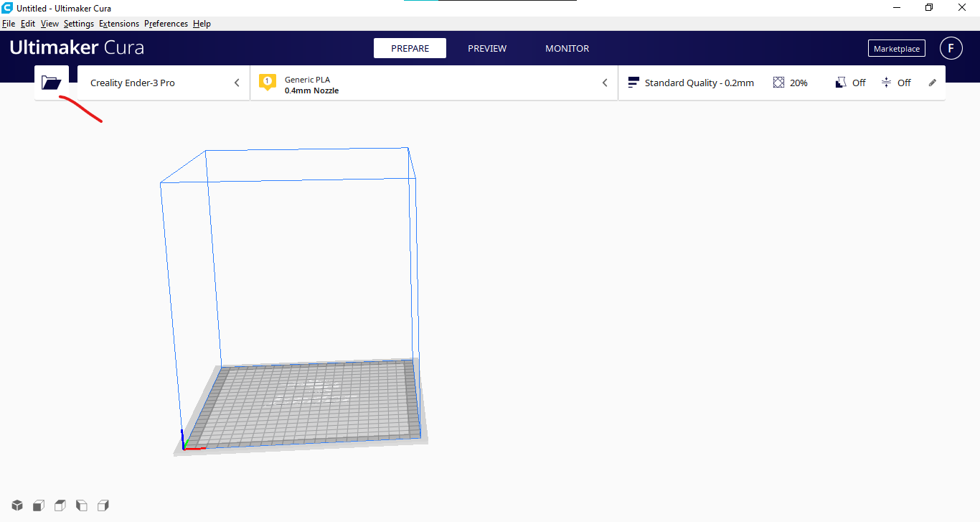The width and height of the screenshot is (980, 522).
Task: Open the Standard Quality - 0.2mm settings panel
Action: (x=781, y=83)
